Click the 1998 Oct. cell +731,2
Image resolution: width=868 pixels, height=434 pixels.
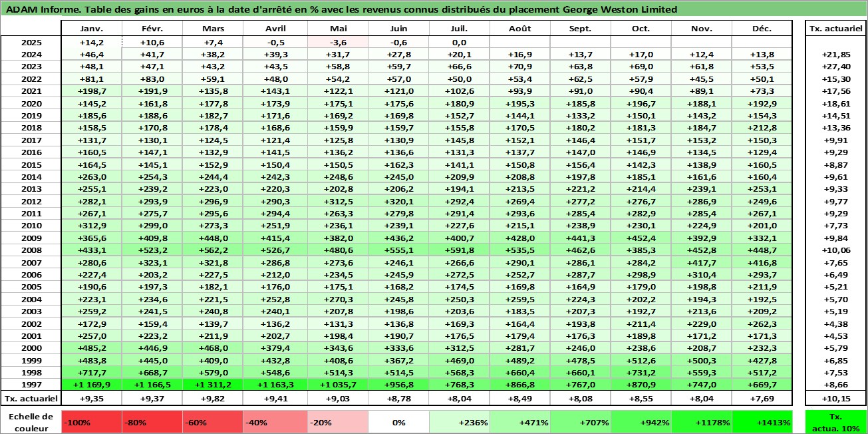(641, 373)
